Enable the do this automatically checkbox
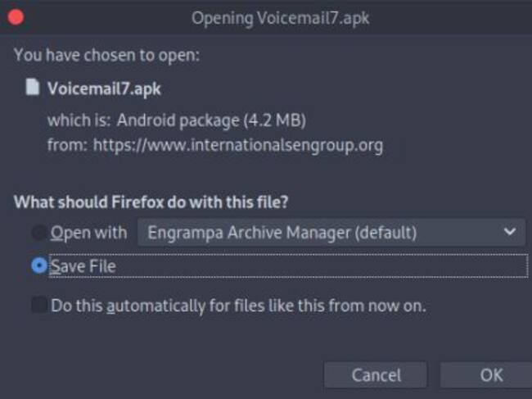The image size is (532, 399). (38, 306)
